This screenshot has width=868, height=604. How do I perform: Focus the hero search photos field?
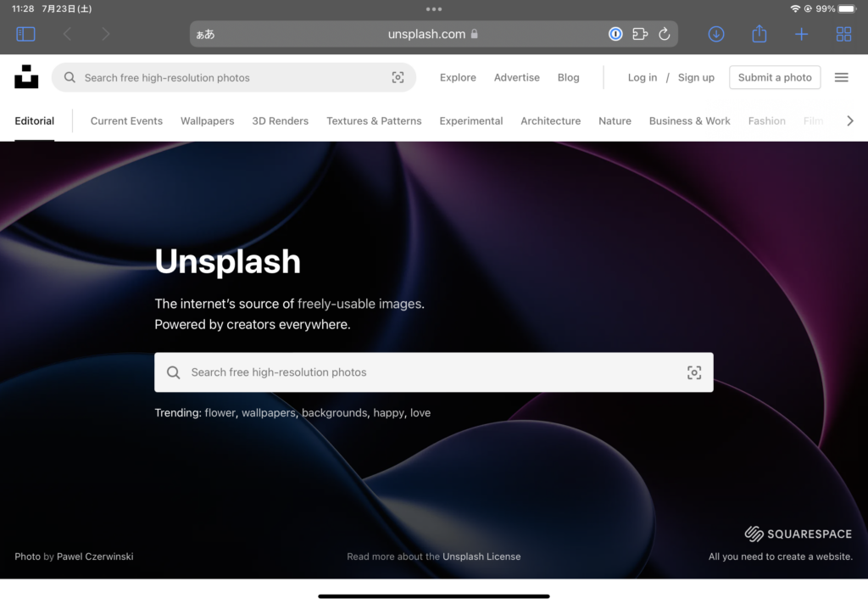coord(433,372)
